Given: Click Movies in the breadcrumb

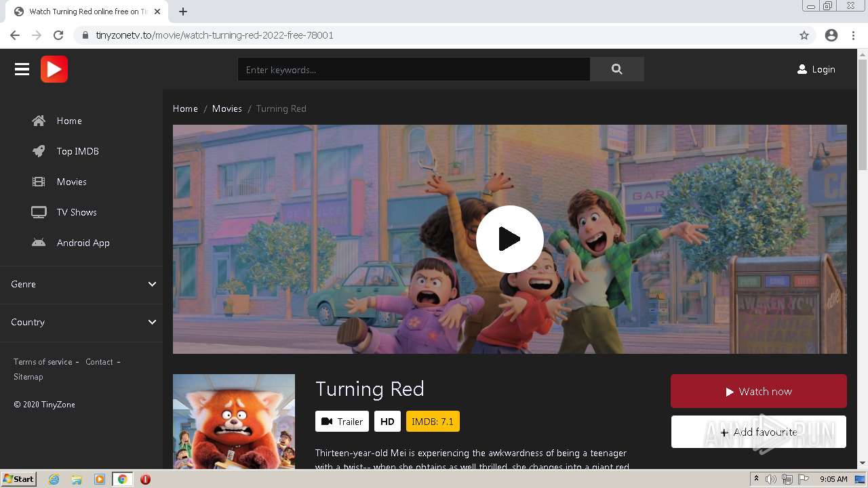Looking at the screenshot, I should 227,108.
